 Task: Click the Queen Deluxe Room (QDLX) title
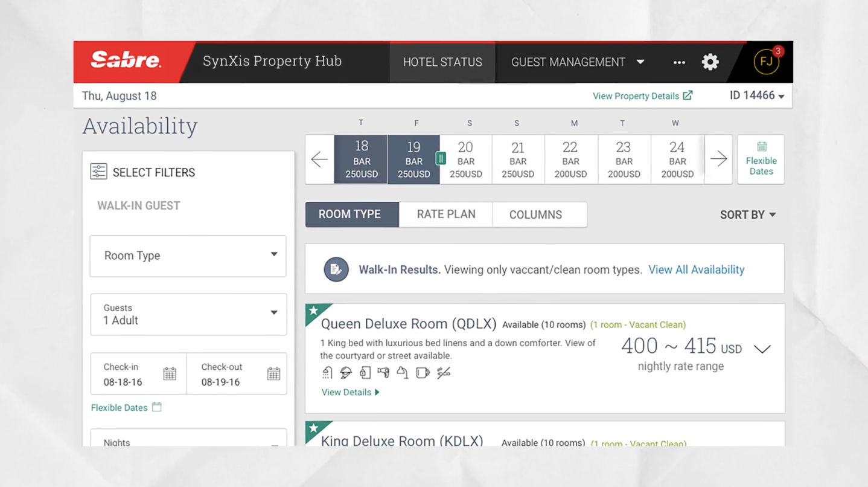[408, 324]
